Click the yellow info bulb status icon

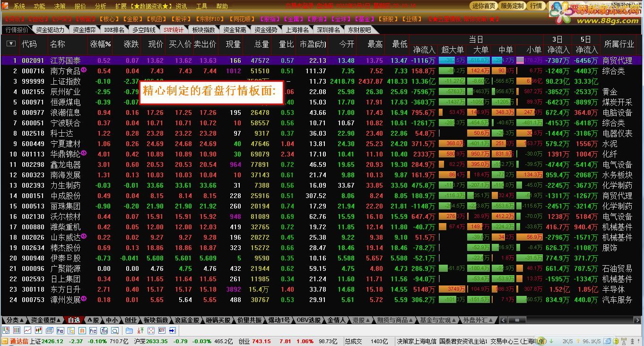pos(616,341)
